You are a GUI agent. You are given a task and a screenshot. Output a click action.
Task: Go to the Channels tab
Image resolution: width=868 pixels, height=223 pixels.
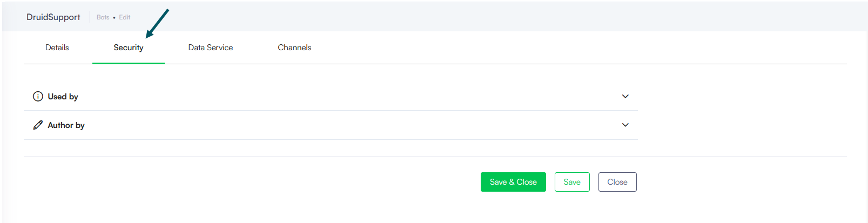pos(294,48)
